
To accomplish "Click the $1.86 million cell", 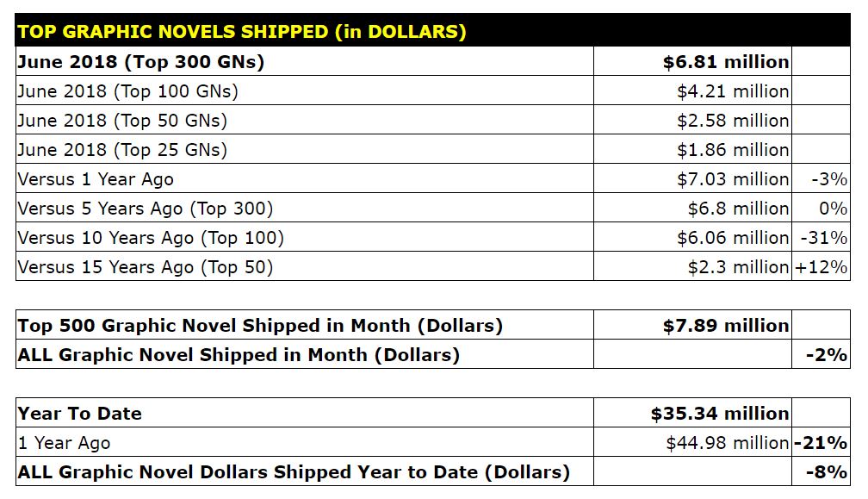I will (732, 150).
